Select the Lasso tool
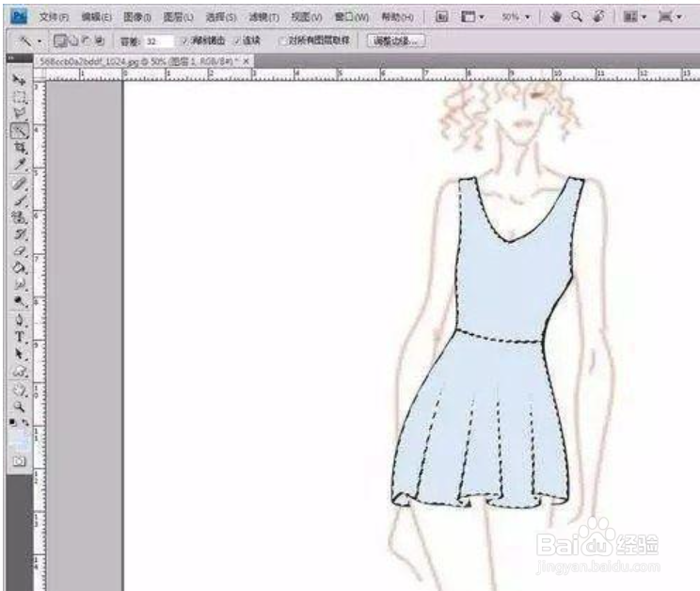The height and width of the screenshot is (591, 700). (19, 113)
